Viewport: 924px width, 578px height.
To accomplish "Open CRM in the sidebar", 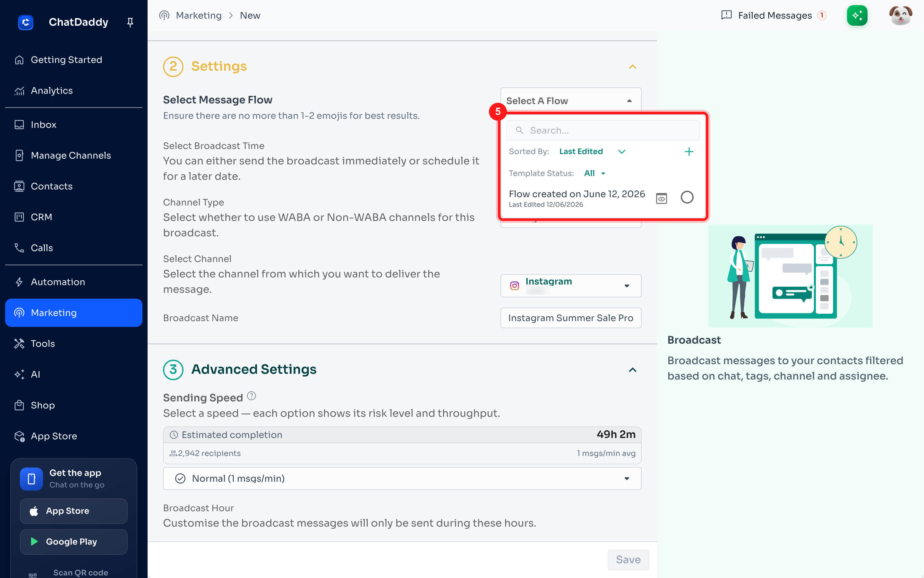I will (x=74, y=217).
